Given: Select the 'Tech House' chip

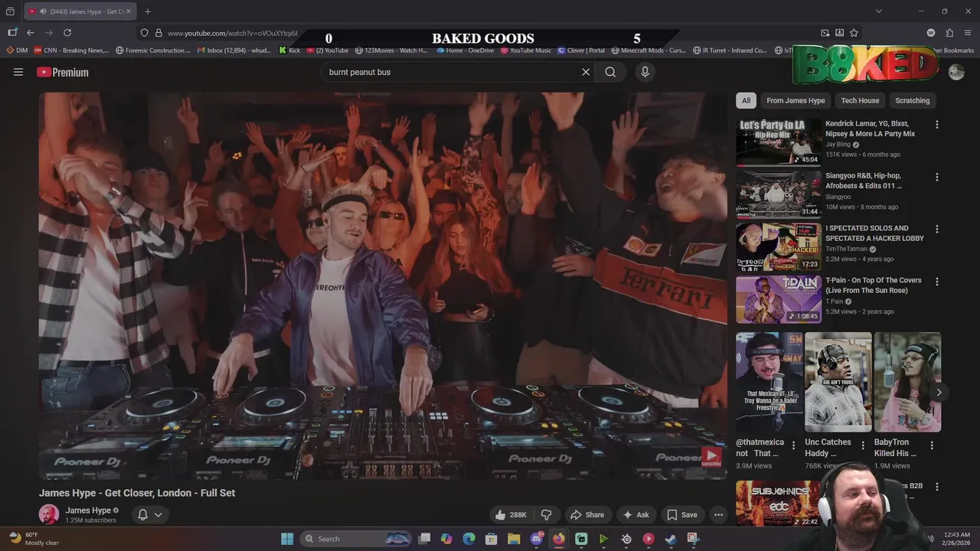Looking at the screenshot, I should 860,100.
